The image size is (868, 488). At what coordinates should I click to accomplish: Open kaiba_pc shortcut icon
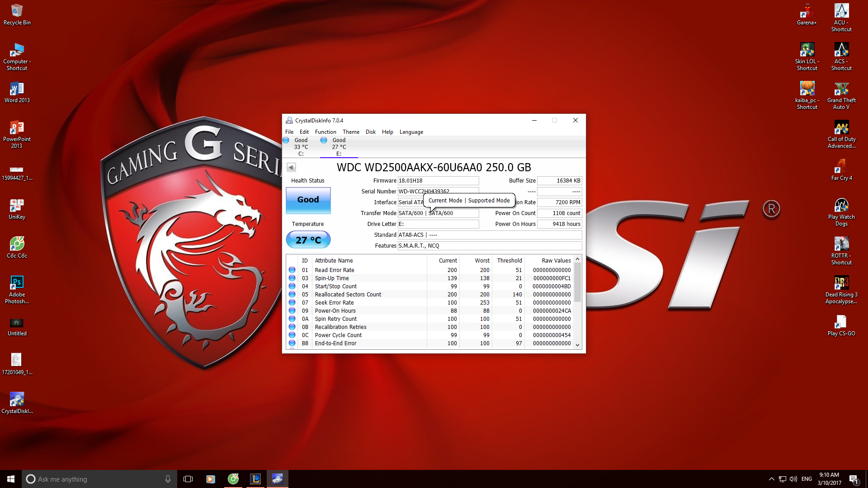(807, 96)
